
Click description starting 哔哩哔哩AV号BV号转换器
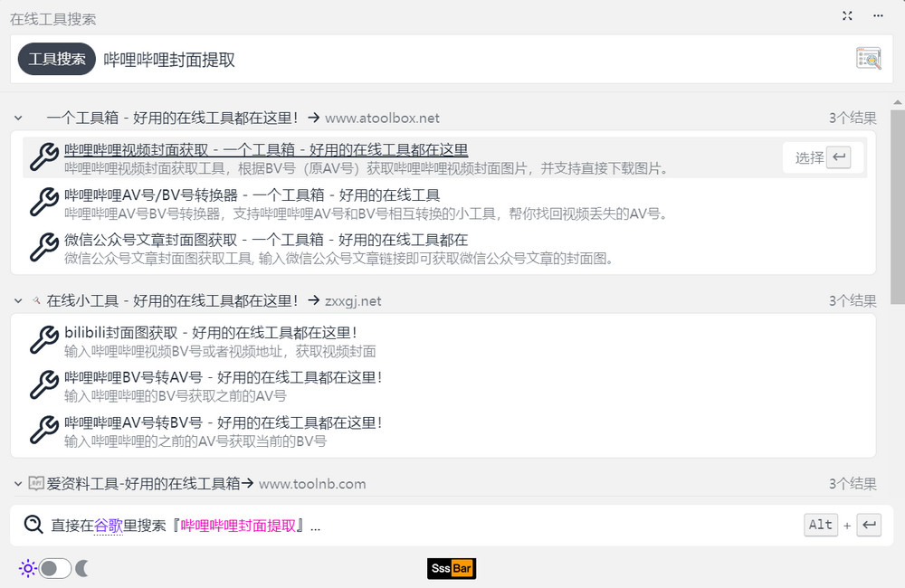(x=366, y=214)
